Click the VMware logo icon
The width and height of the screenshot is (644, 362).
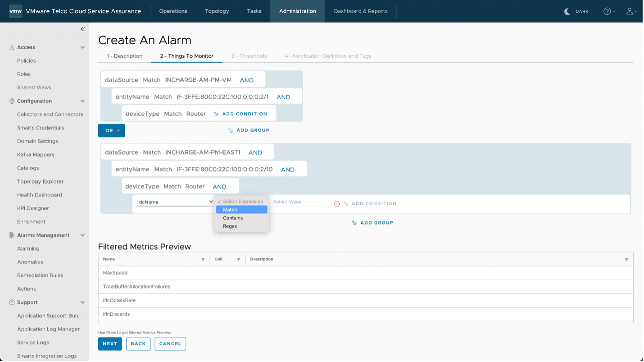(x=16, y=11)
